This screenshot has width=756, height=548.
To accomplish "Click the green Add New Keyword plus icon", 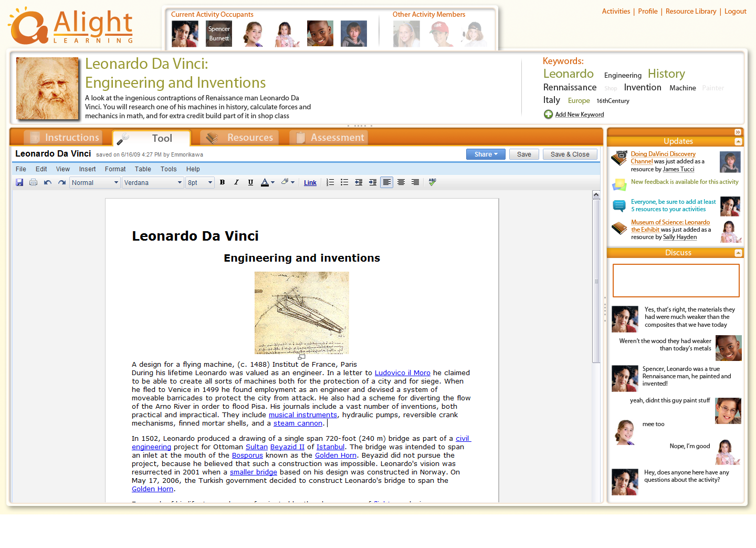I will 548,115.
